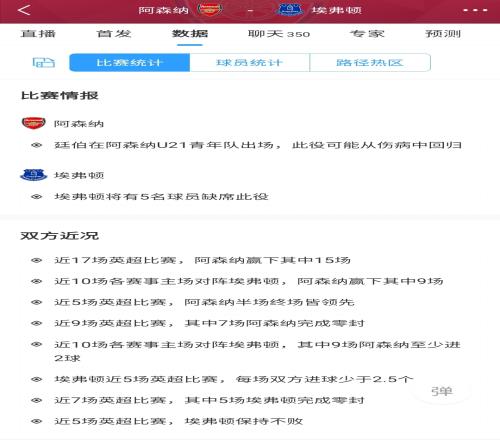Tap the 近5场英超比赛 埃弗顿保持不败 entry
500x440 pixels.
[x=179, y=421]
